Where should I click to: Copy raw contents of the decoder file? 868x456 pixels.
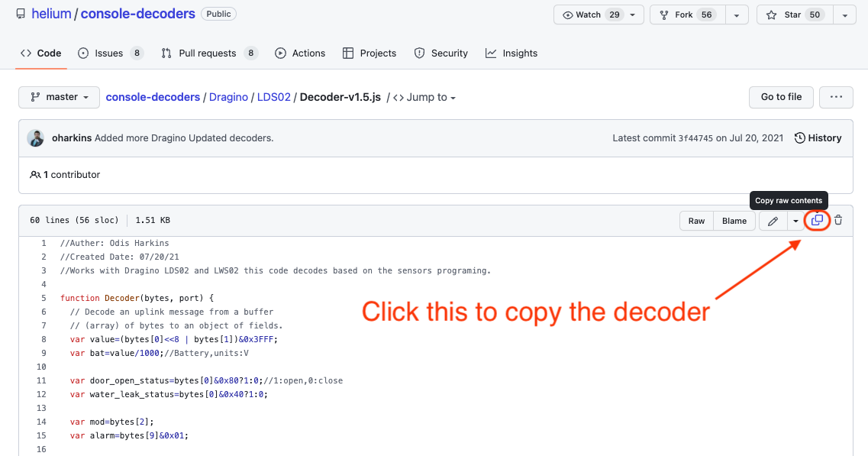[x=817, y=221]
